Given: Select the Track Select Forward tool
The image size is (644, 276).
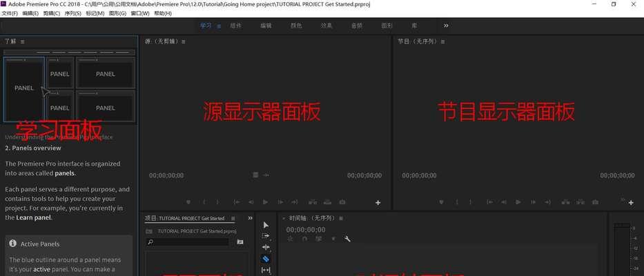Looking at the screenshot, I should 266,236.
